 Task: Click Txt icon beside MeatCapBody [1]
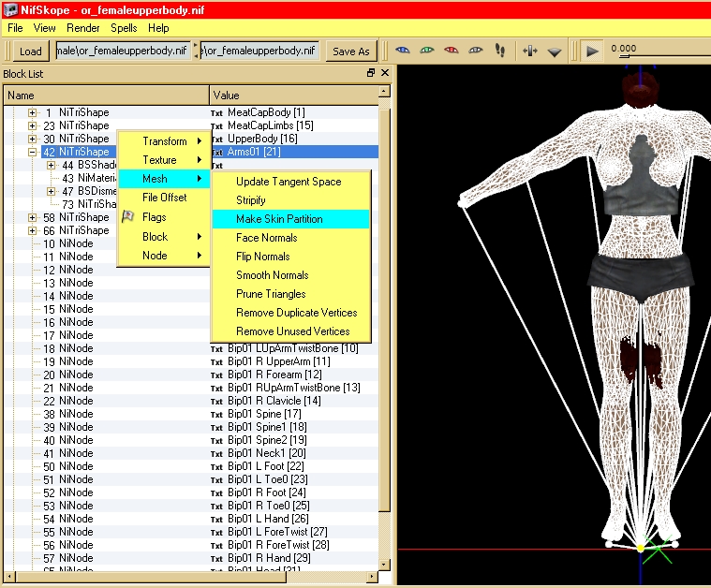[216, 113]
